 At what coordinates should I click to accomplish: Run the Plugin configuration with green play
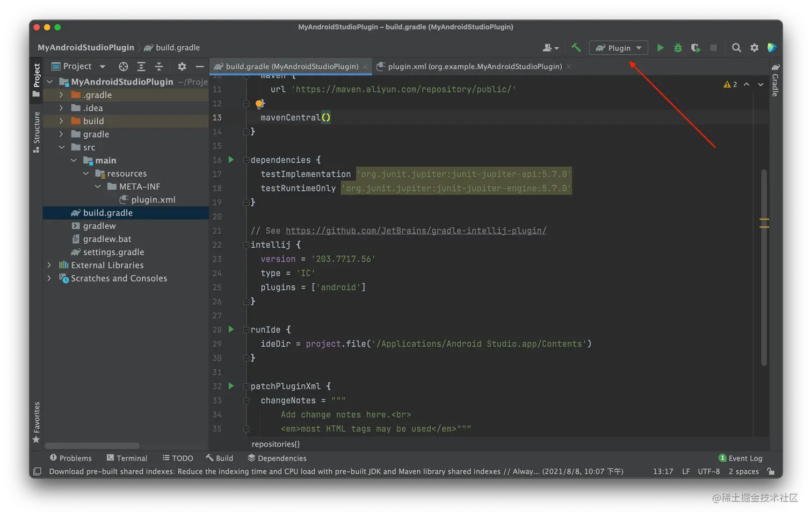point(660,48)
